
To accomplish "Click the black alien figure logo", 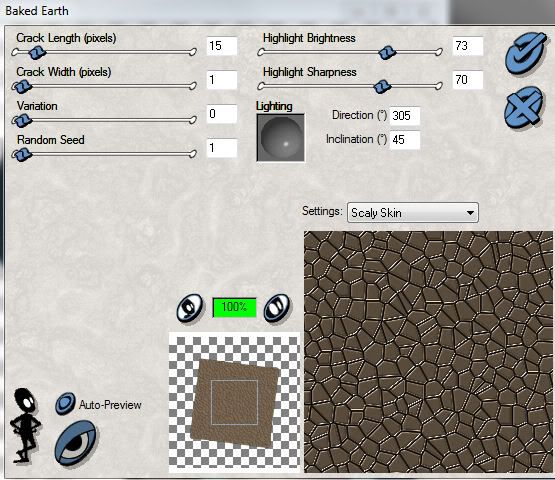I will (x=26, y=425).
